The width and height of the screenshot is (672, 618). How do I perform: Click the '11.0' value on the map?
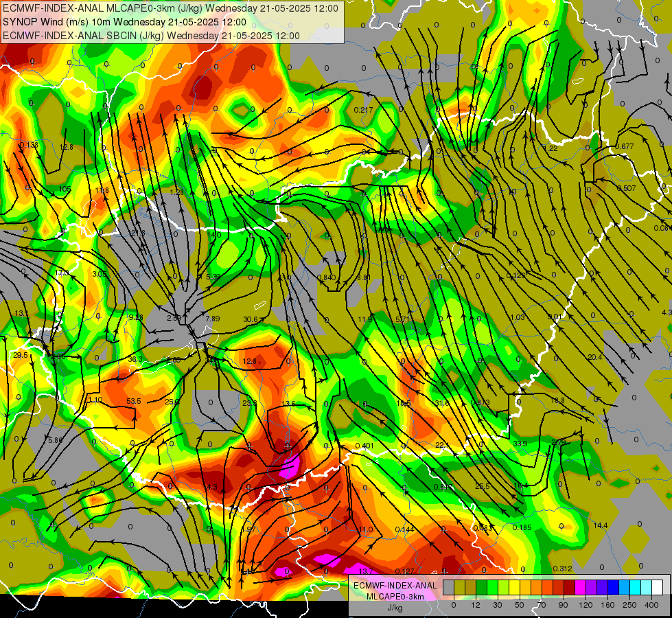tap(366, 529)
